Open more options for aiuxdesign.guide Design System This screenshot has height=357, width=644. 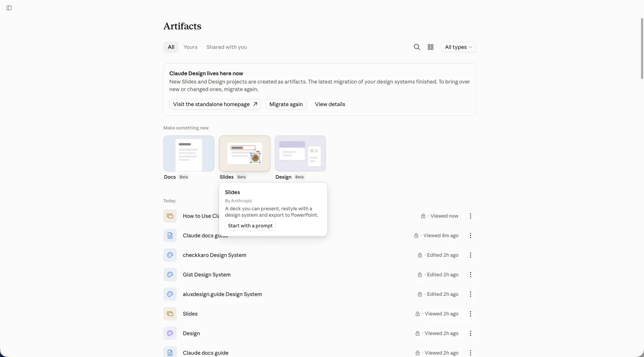pos(471,294)
